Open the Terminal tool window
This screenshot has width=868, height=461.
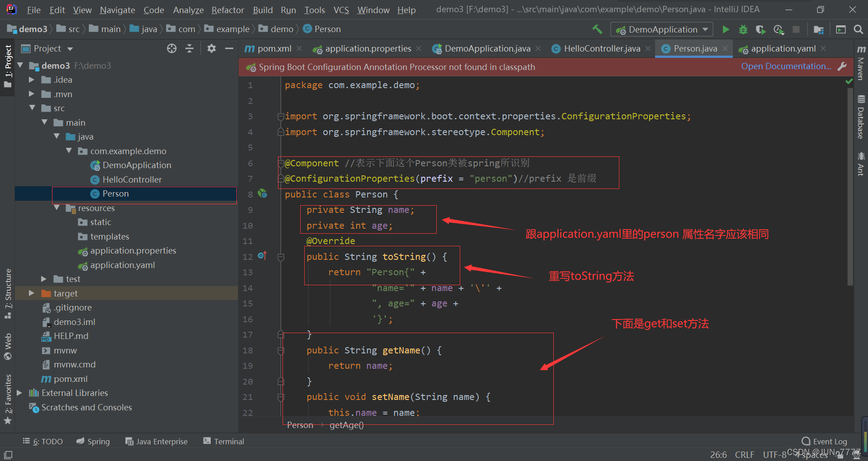click(x=224, y=442)
